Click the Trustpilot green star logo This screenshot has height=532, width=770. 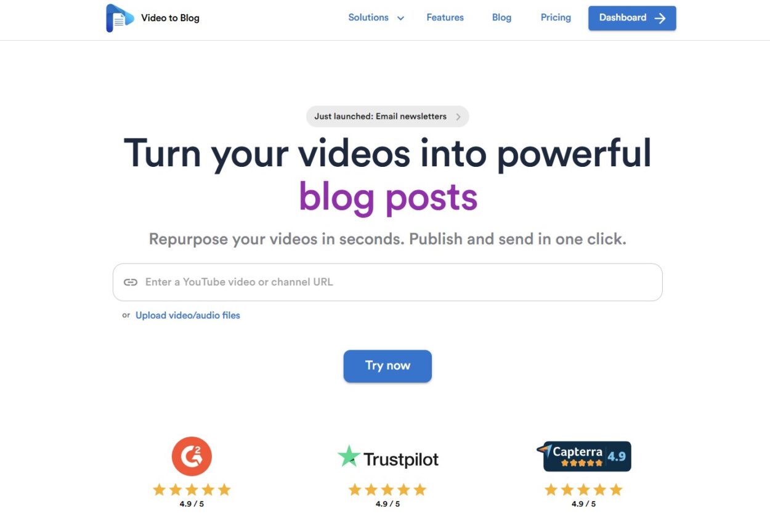coord(349,456)
